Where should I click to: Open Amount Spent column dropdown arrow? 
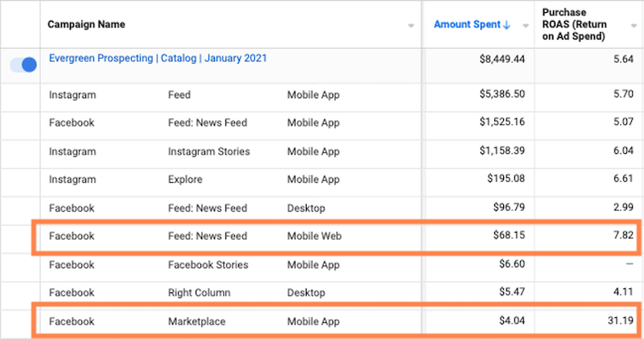click(x=526, y=26)
